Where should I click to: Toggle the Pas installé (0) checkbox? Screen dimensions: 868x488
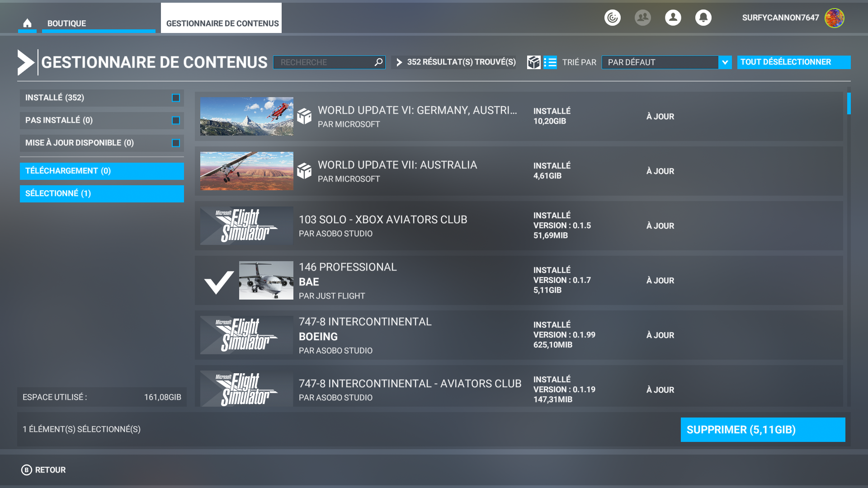[176, 121]
